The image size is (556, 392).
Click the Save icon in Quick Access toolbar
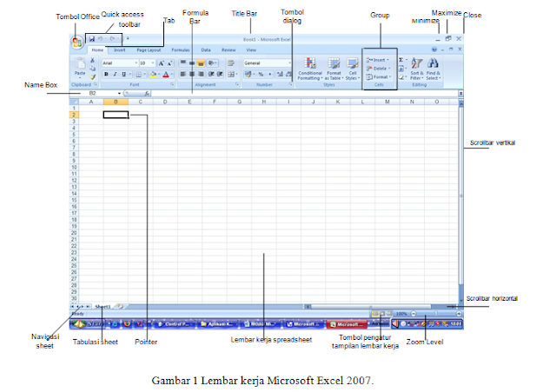(92, 38)
